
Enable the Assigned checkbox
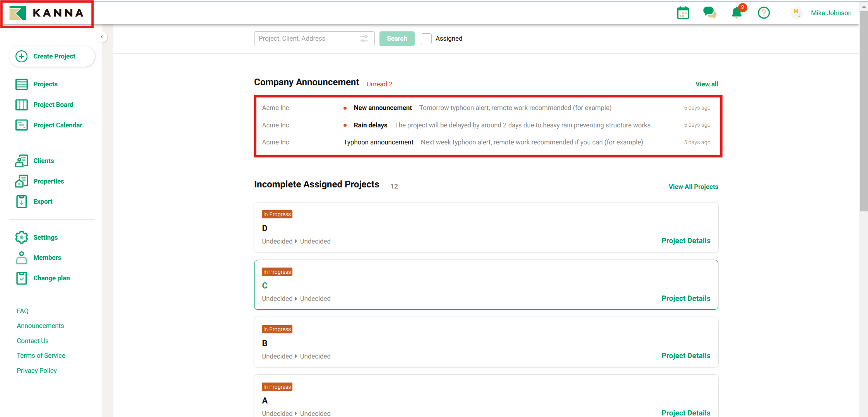[426, 39]
